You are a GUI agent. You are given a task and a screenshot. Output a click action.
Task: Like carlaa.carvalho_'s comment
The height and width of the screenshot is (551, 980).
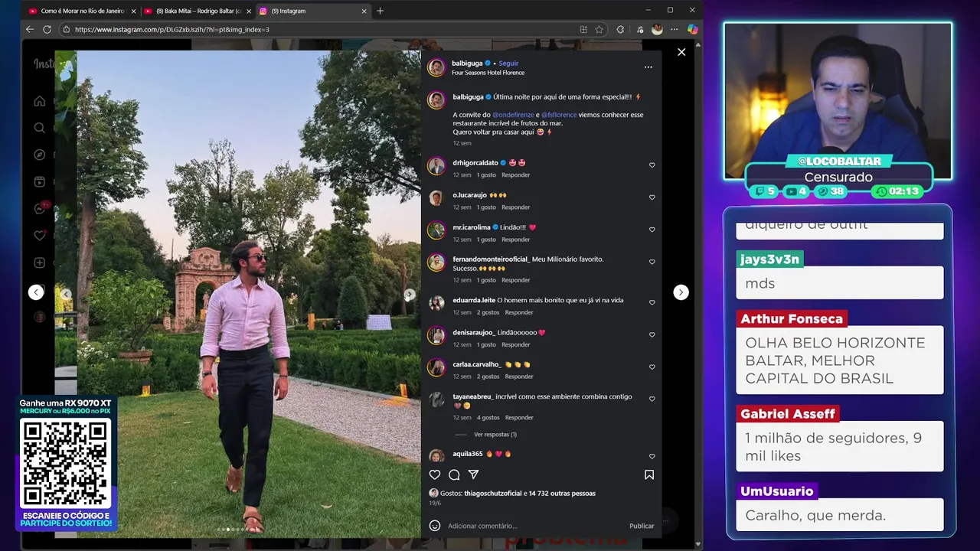[x=652, y=367]
